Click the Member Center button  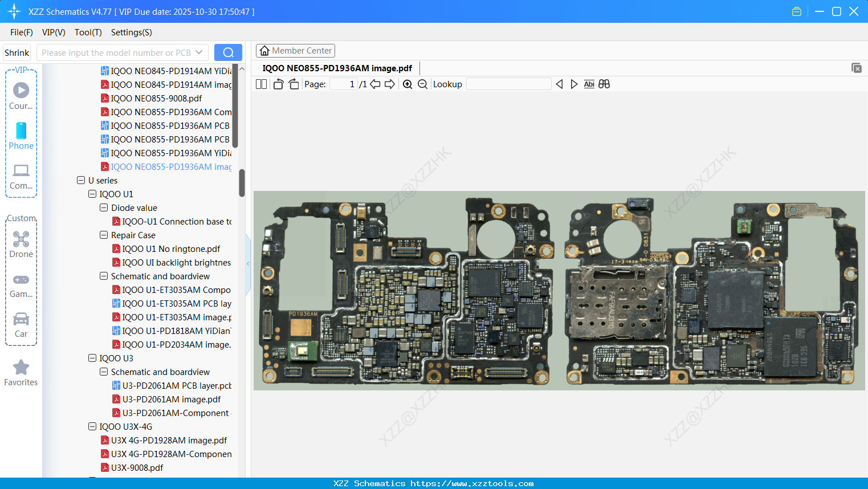click(x=295, y=50)
